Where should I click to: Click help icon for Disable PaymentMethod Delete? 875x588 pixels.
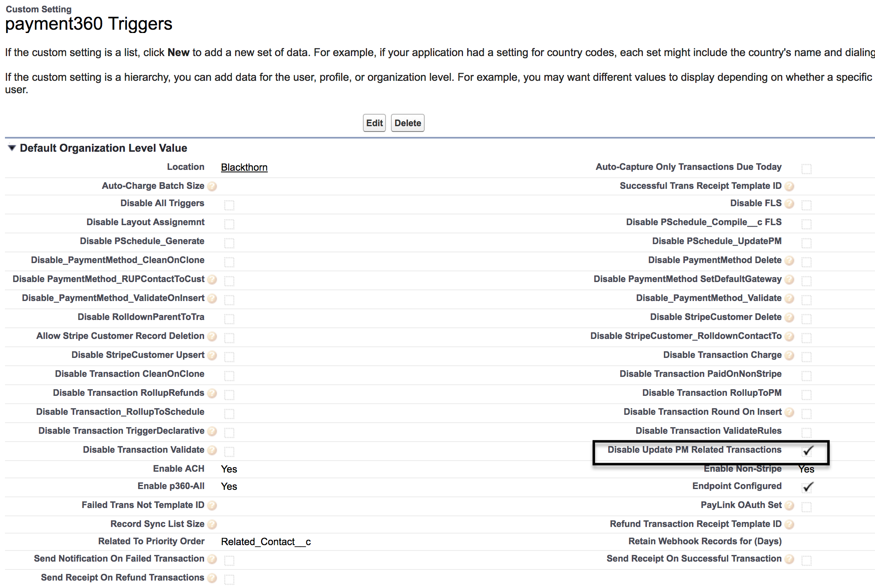pyautogui.click(x=789, y=261)
